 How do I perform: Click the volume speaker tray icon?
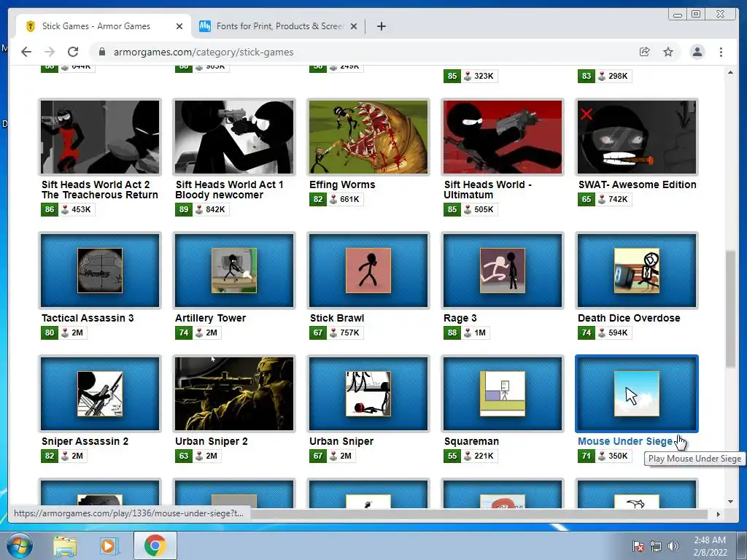coord(673,546)
